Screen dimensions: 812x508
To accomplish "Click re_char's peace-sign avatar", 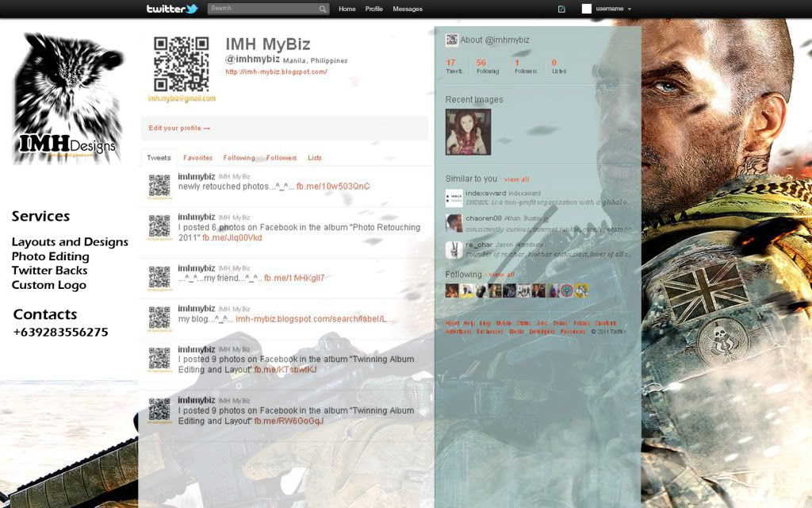I will point(454,250).
